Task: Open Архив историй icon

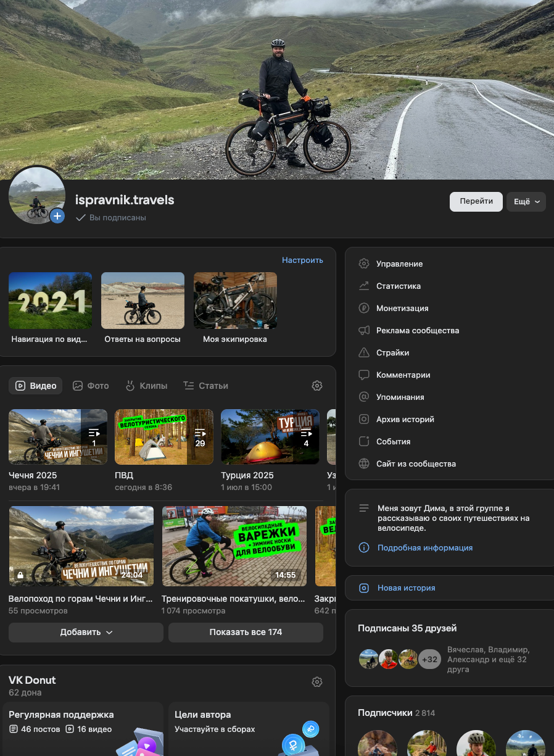Action: (x=364, y=419)
